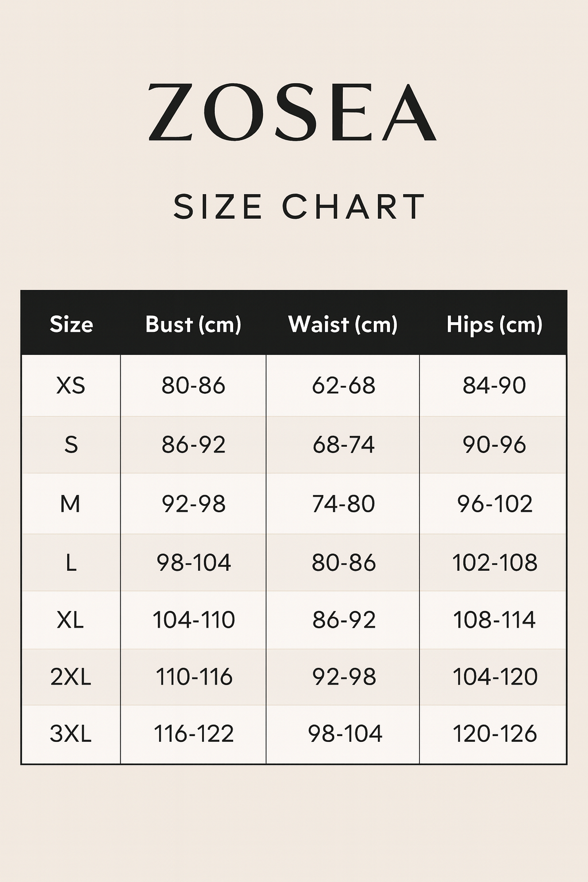
Task: Select the 3XL size row label
Action: 71,734
